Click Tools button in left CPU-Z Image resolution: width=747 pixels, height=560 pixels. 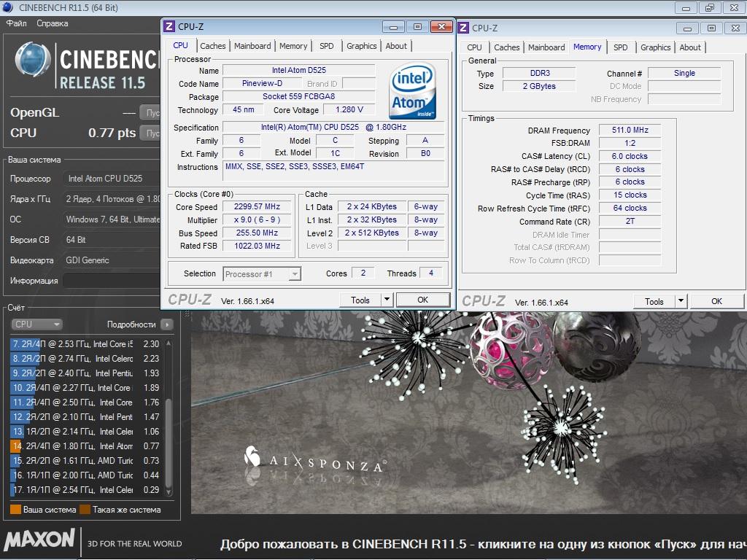[x=360, y=300]
